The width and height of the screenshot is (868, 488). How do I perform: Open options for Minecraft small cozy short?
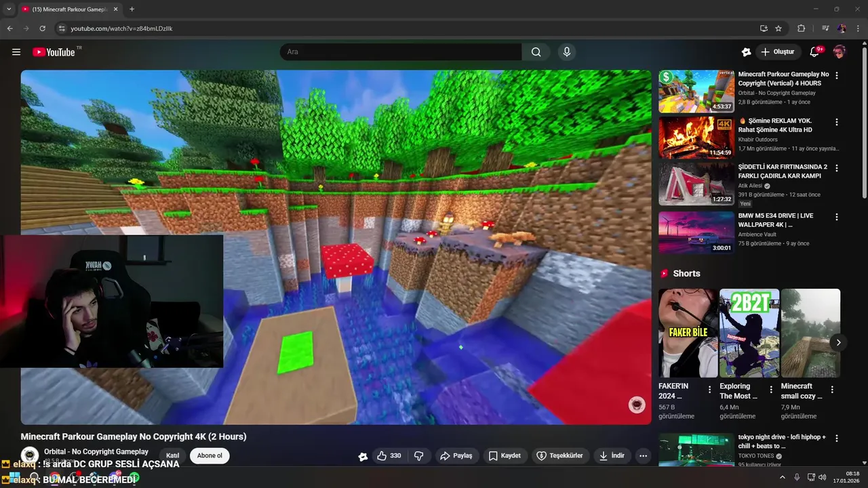click(x=832, y=390)
